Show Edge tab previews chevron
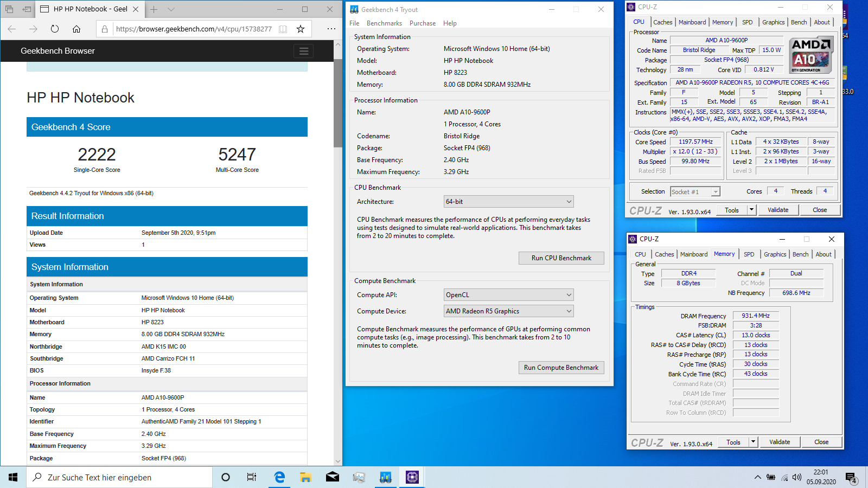 (171, 9)
